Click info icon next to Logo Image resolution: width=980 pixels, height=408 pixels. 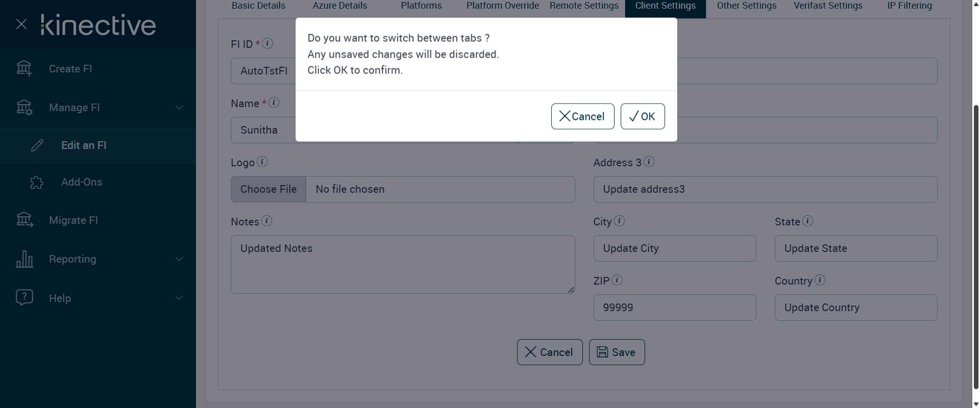(x=262, y=162)
